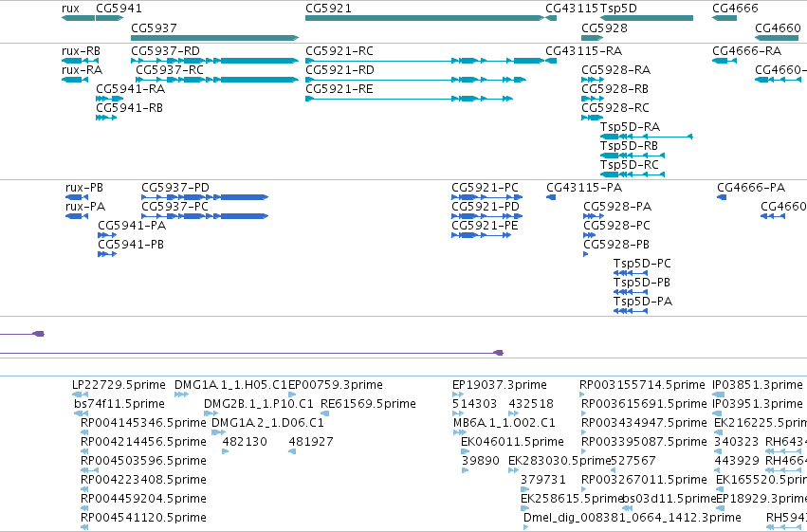The width and height of the screenshot is (807, 532).
Task: Select protein CG5941-PB
Action: [107, 255]
